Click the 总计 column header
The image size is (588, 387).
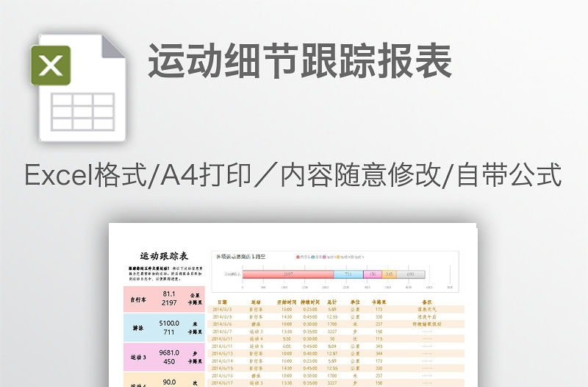click(x=332, y=302)
